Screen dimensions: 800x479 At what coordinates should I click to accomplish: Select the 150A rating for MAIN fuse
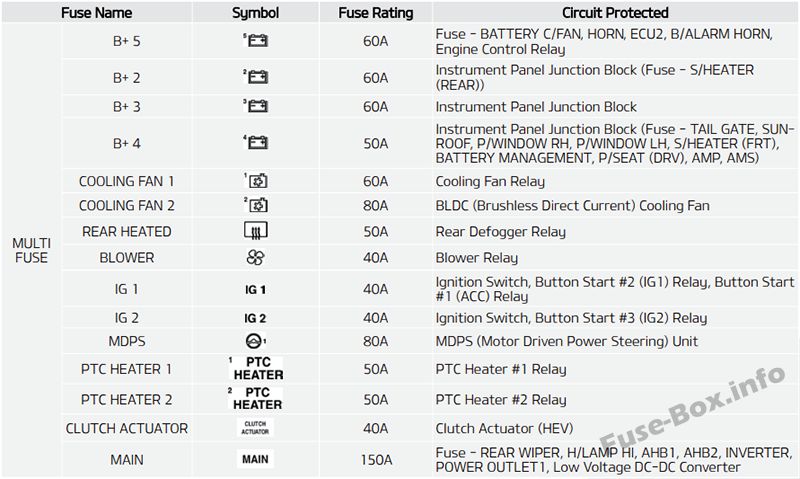(x=376, y=460)
